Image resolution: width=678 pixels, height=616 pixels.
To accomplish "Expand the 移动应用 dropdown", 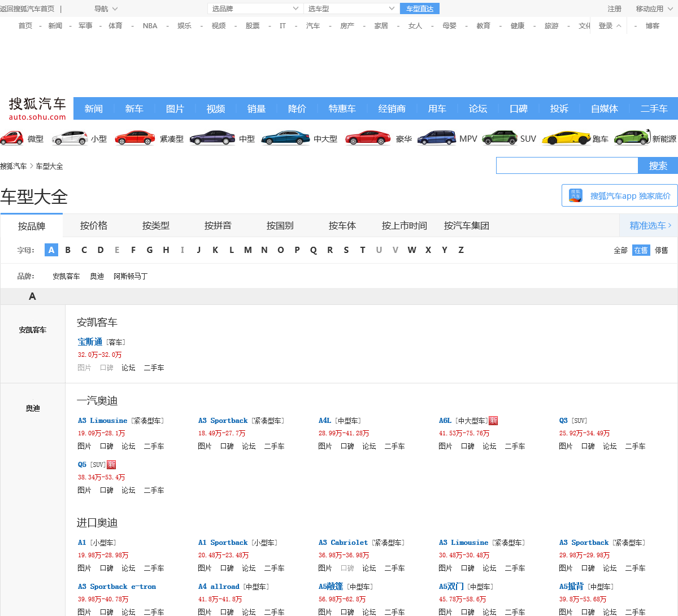I will tap(653, 9).
